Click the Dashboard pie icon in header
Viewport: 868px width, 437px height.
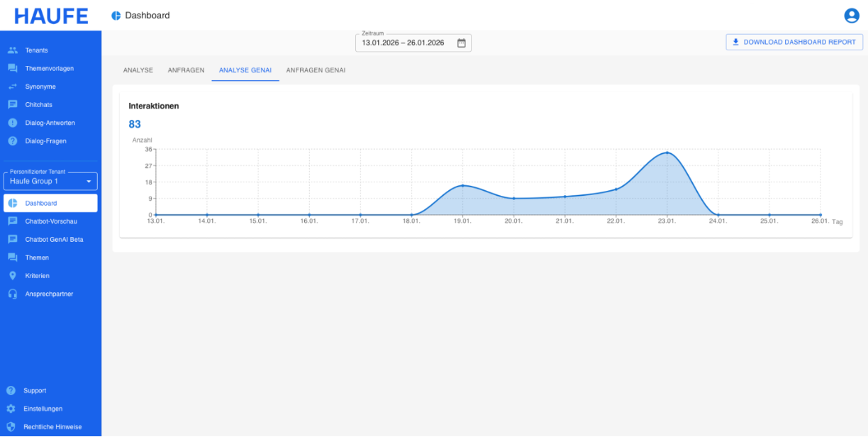pos(116,16)
